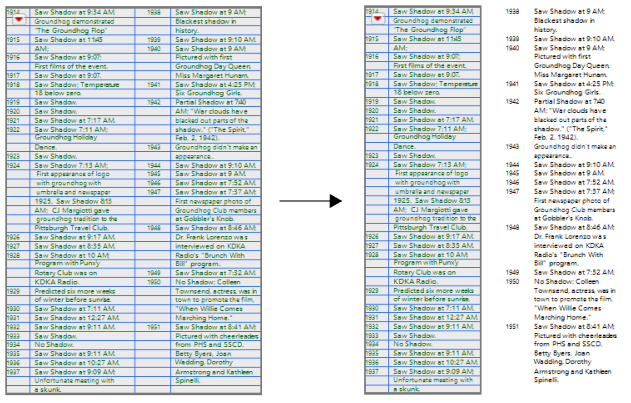Screen dimensions: 631x403
Task: Click "a skunk." cell in the left table
Action: click(48, 390)
